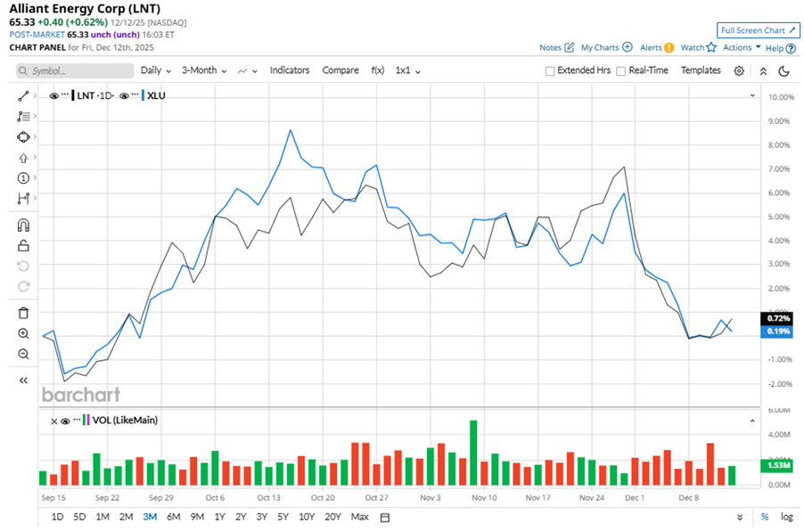804x532 pixels.
Task: Open LNT series options ellipsis
Action: point(64,94)
